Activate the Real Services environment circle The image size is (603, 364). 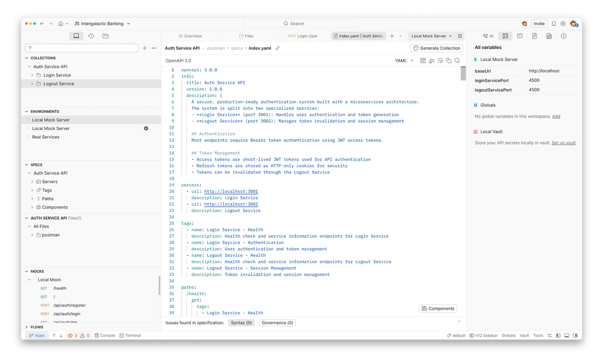tap(28, 137)
